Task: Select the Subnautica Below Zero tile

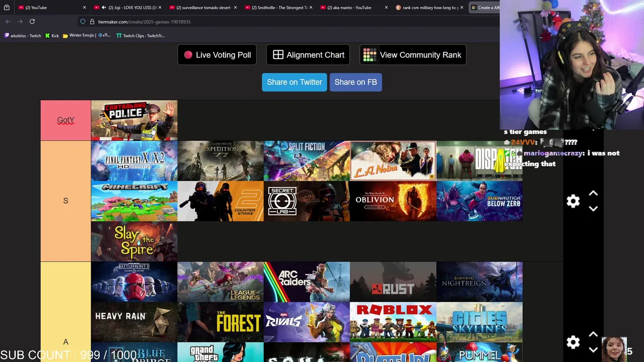Action: point(479,201)
